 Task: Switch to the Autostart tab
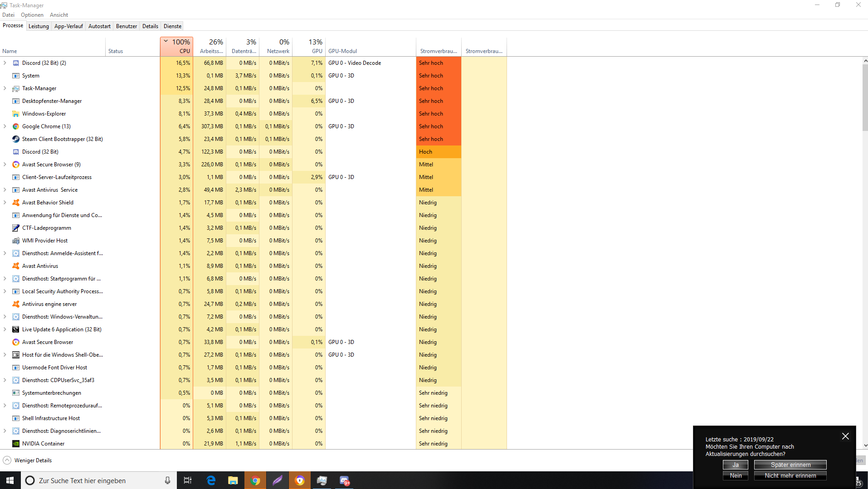pyautogui.click(x=99, y=26)
